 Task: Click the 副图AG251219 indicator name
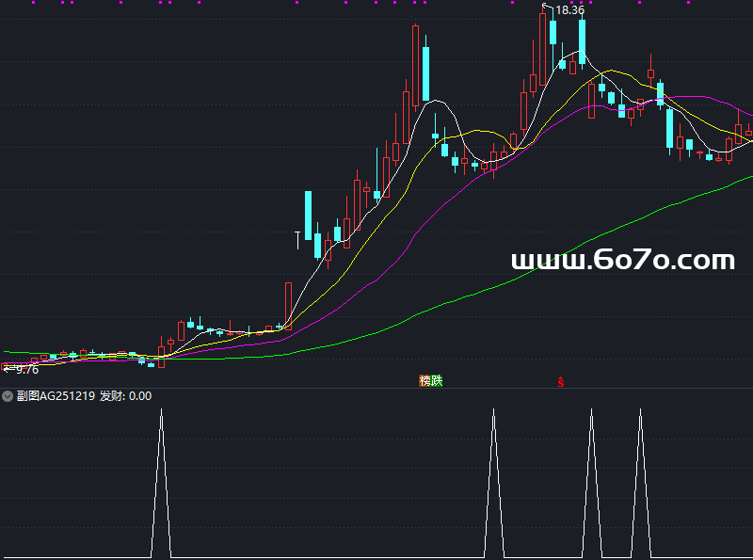pyautogui.click(x=56, y=396)
